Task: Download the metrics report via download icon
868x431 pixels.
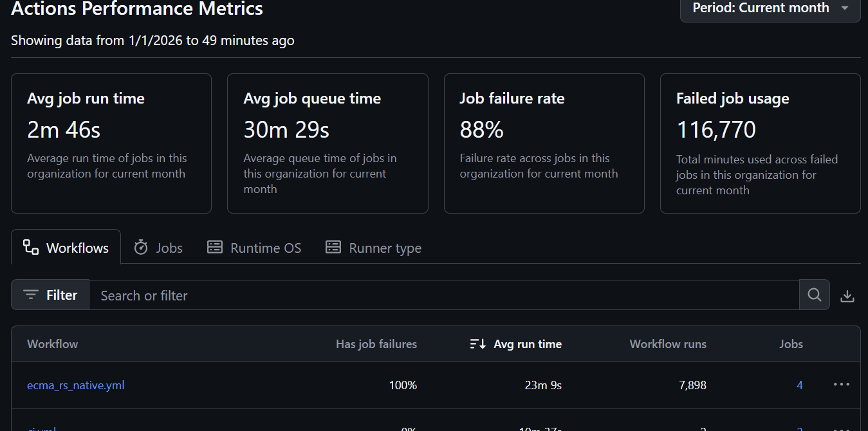Action: pos(847,296)
